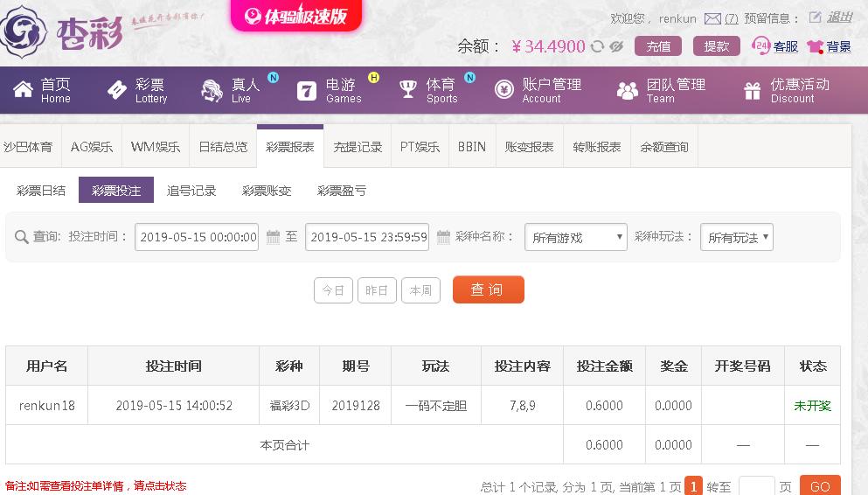Open end date calendar icon
Image resolution: width=868 pixels, height=495 pixels.
[443, 237]
